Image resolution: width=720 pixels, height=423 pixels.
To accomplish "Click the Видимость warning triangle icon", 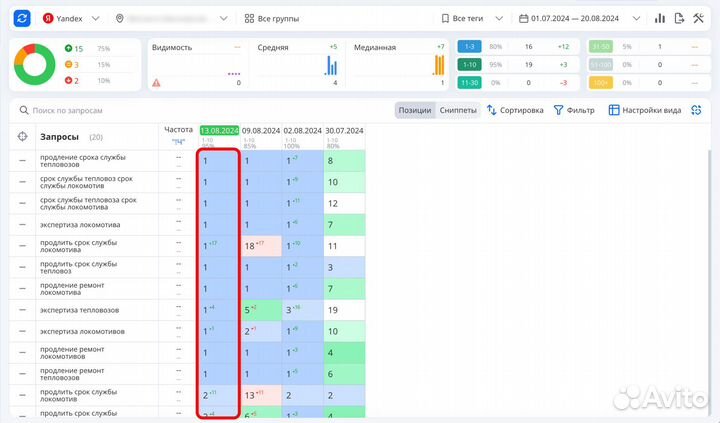I will click(x=156, y=83).
